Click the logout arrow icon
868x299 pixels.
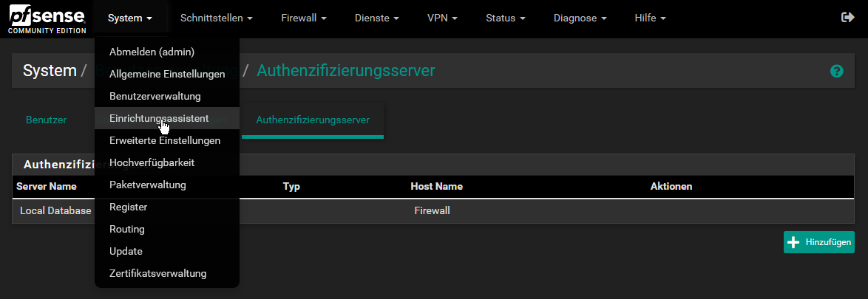click(847, 18)
